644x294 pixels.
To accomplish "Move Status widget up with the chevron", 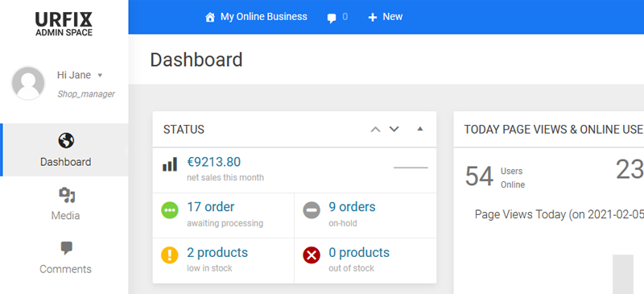I will (375, 130).
